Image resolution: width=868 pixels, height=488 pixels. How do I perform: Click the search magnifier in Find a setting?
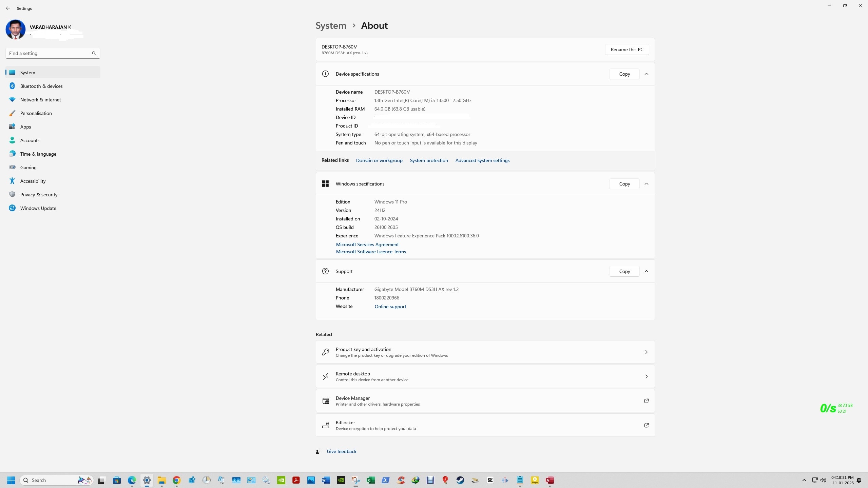click(x=94, y=53)
